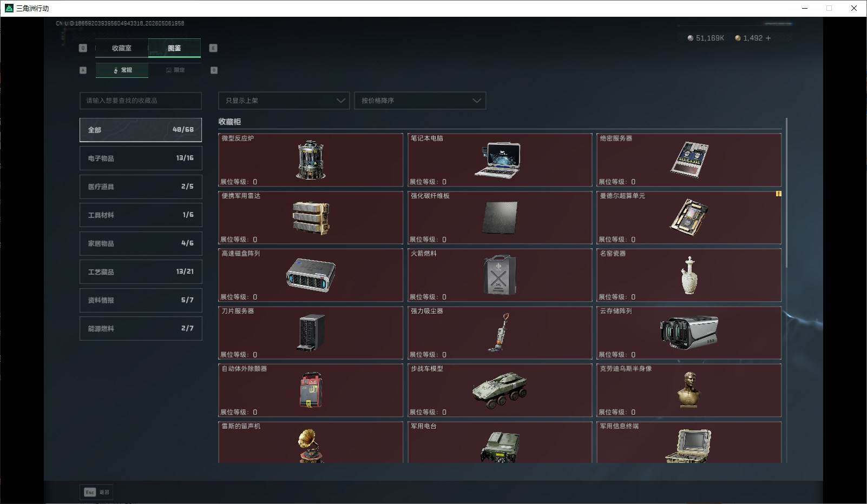The height and width of the screenshot is (504, 867).
Task: Click the plus icon beside 1,492
Action: (768, 38)
